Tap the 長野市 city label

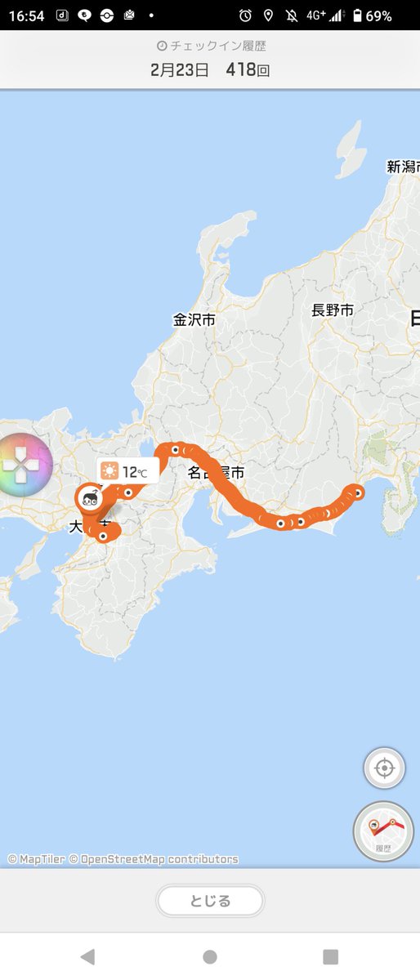click(x=333, y=310)
